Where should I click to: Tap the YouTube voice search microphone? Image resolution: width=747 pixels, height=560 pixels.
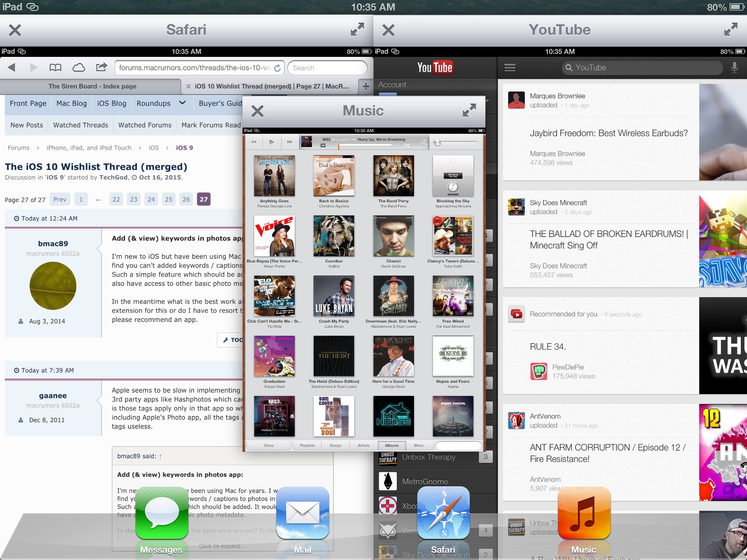[734, 68]
